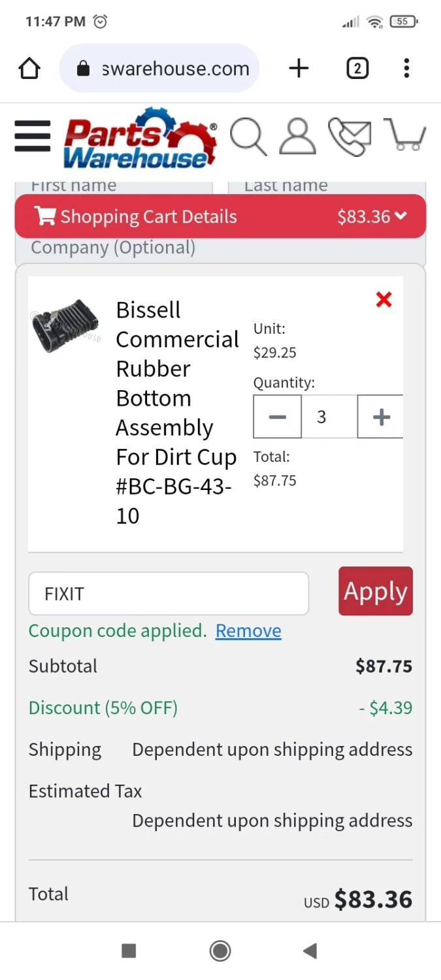Viewport: 441px width, 980px height.
Task: Open the shopping cart icon in header
Action: (x=405, y=135)
